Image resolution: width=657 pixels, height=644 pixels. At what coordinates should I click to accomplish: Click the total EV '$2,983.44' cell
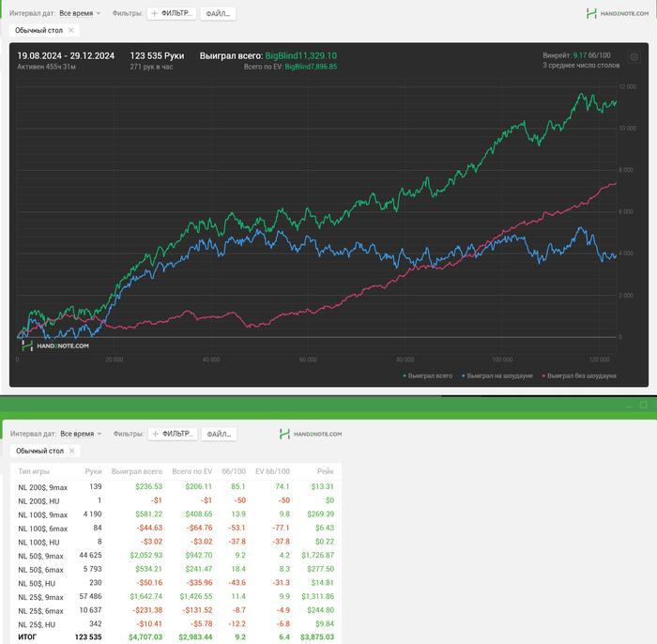pyautogui.click(x=195, y=636)
